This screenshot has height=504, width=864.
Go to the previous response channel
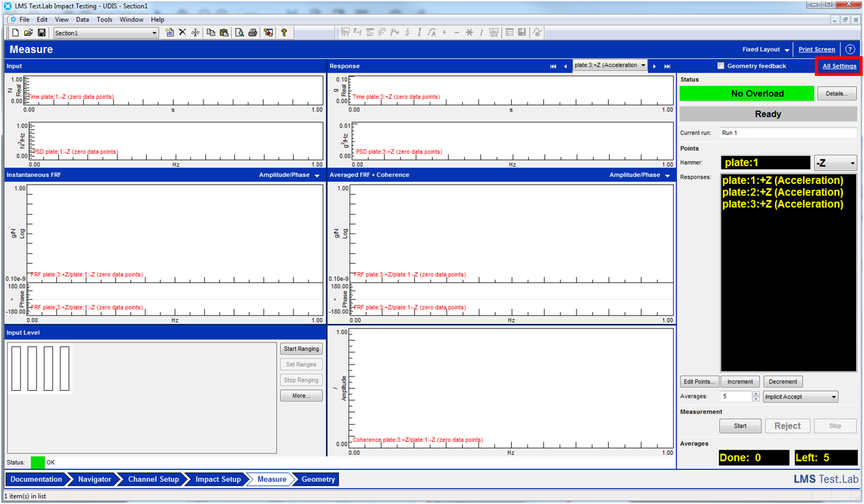[566, 66]
